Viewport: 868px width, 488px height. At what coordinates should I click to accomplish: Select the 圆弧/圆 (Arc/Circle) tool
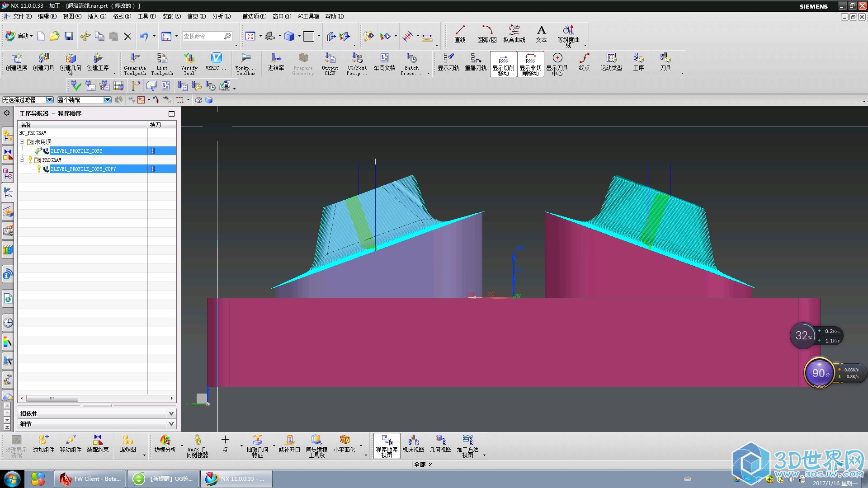(x=487, y=34)
